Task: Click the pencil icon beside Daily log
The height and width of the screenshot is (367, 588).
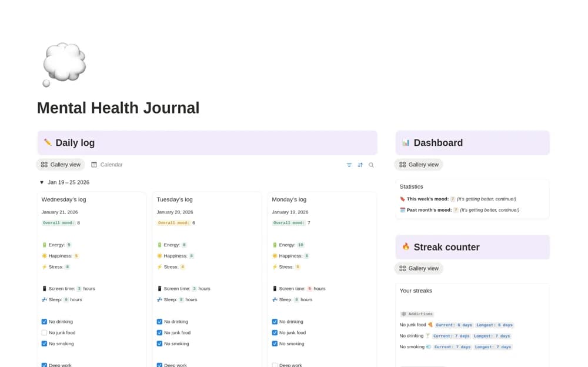Action: 48,142
